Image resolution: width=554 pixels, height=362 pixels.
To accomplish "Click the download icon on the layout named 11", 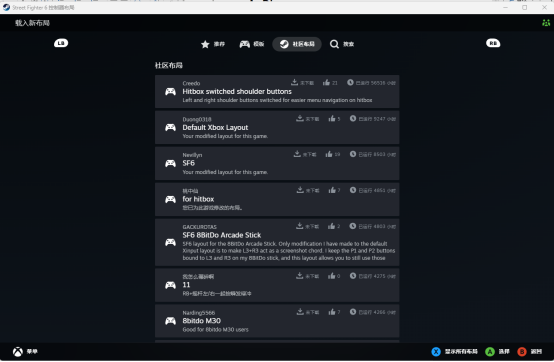I will [x=300, y=276].
